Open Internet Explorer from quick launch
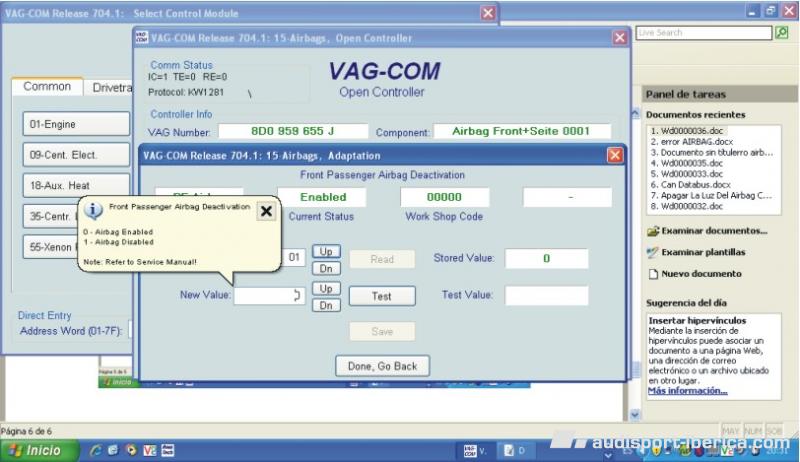 [95, 450]
